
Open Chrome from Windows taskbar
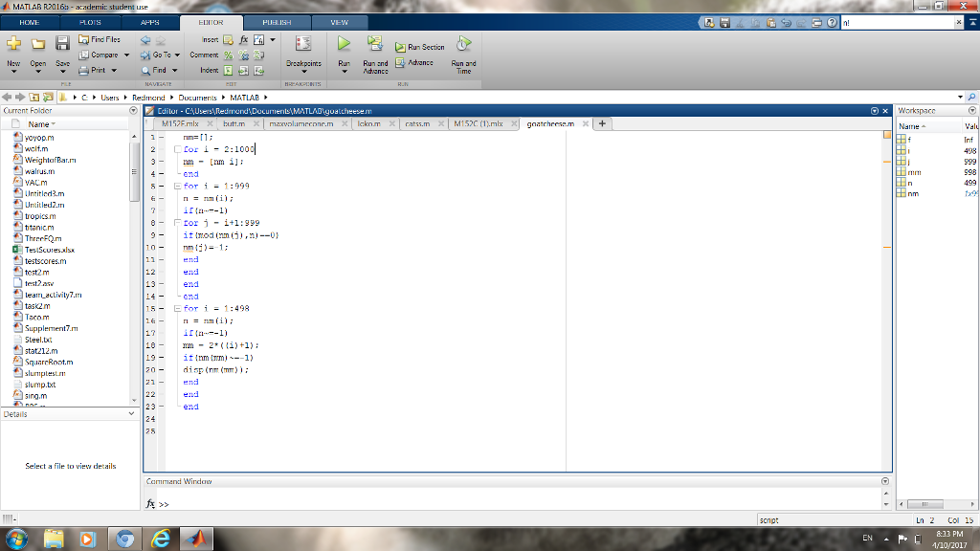pyautogui.click(x=125, y=539)
